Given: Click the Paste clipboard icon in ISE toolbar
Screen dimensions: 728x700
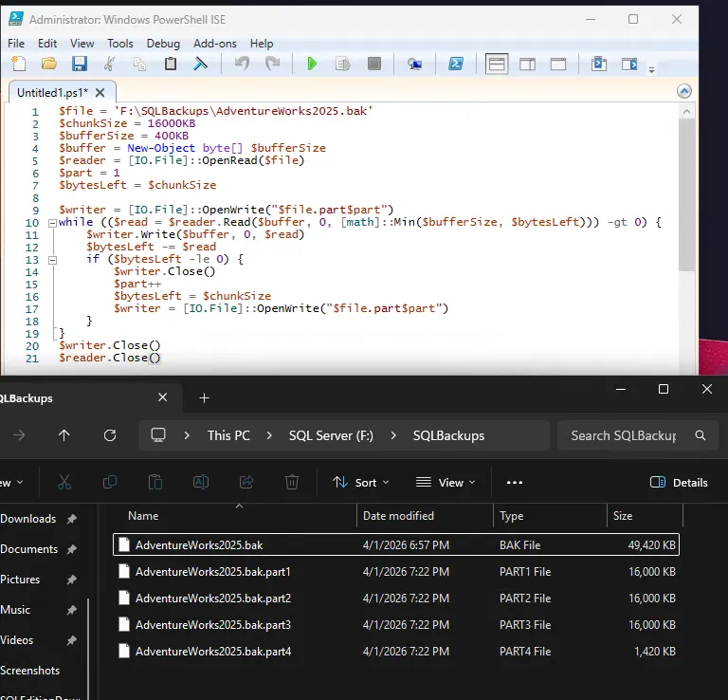Looking at the screenshot, I should [171, 64].
